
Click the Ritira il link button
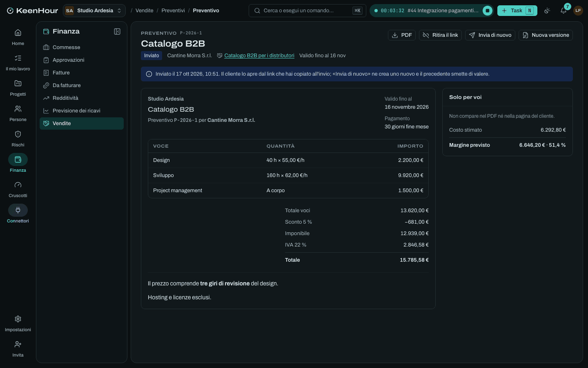440,35
